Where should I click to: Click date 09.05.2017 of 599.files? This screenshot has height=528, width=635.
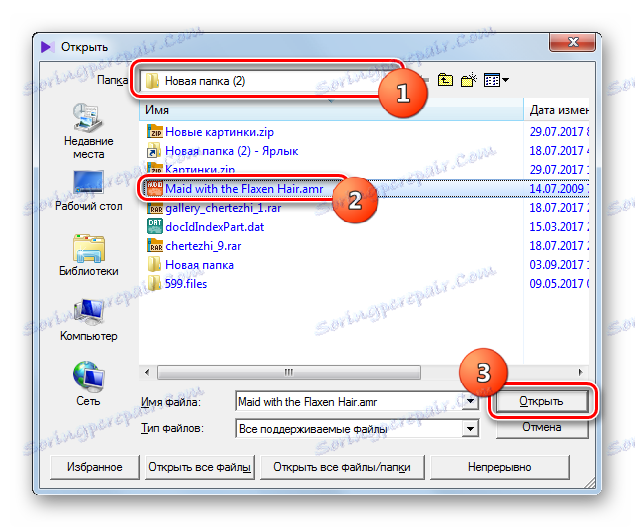559,284
